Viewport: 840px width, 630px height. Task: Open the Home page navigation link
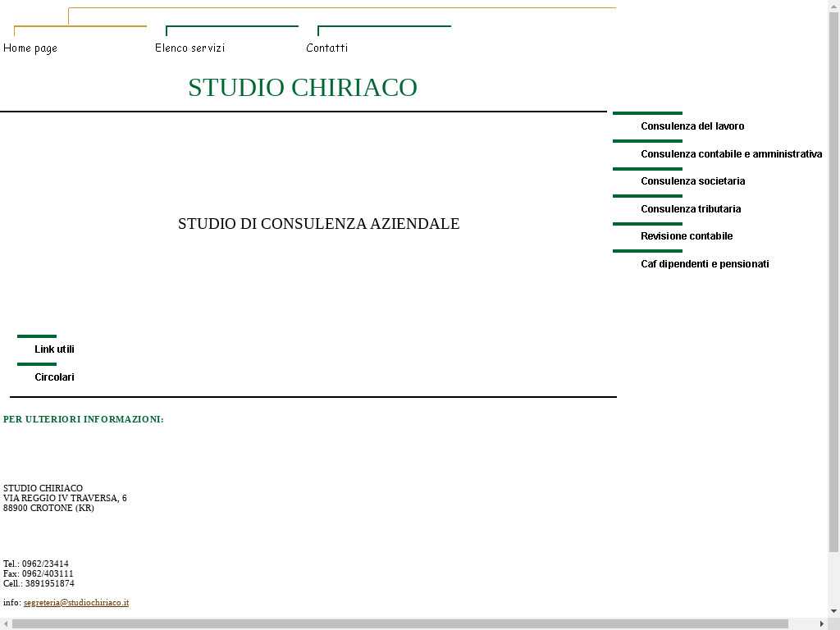coord(30,48)
